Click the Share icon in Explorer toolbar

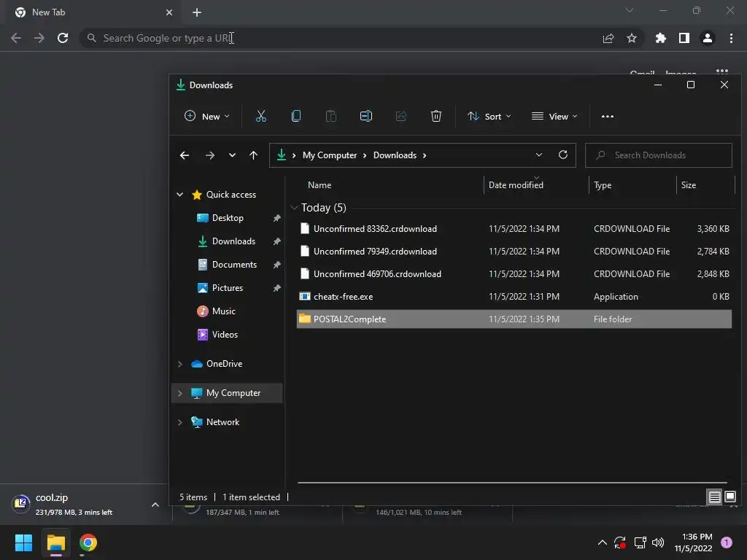point(401,116)
